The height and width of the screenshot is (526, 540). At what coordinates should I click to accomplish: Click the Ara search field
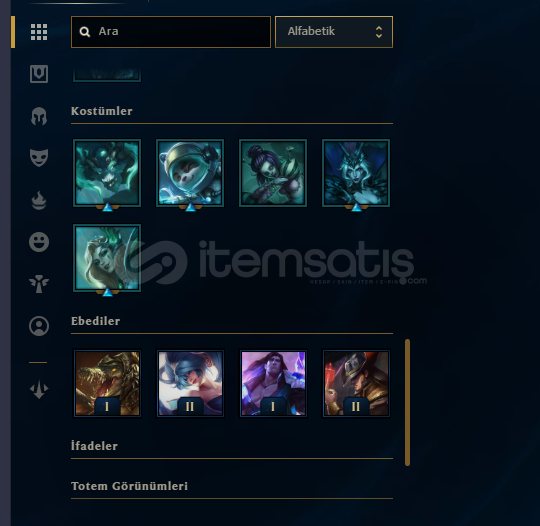171,32
